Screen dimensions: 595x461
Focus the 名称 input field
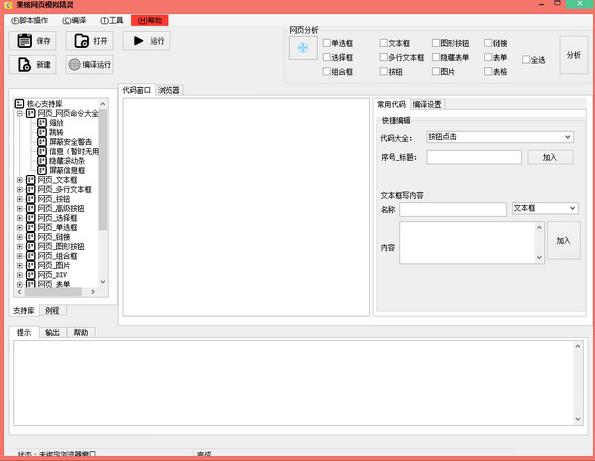click(x=453, y=209)
